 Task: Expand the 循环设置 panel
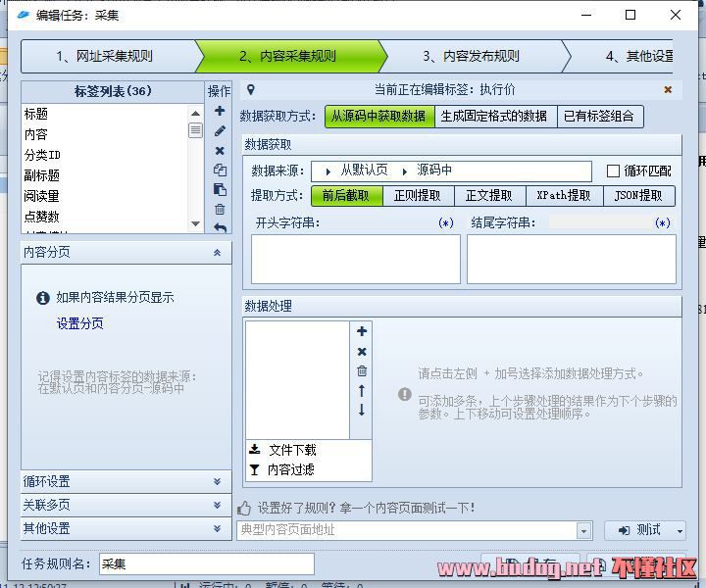(217, 481)
